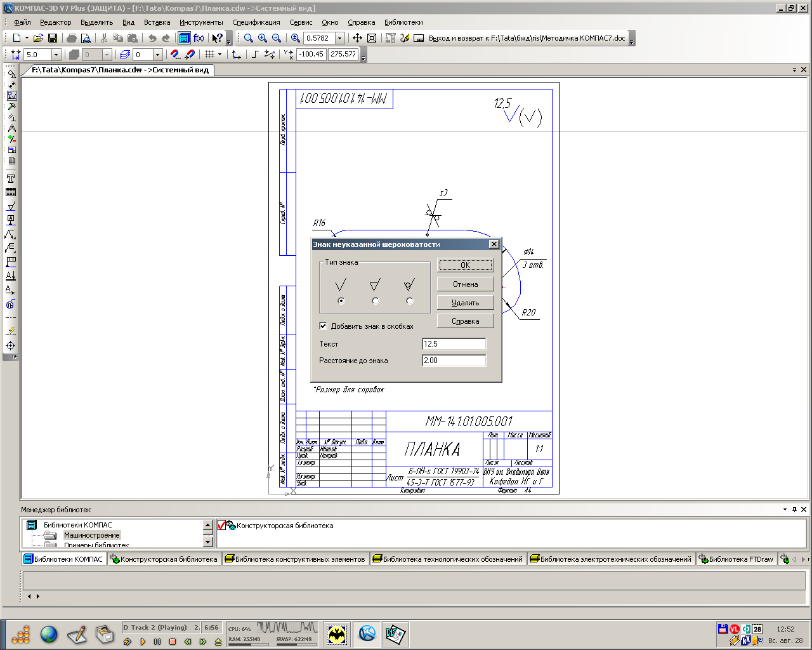Select the roughness symbol tool
Viewport: 812px width, 650px height.
click(11, 206)
